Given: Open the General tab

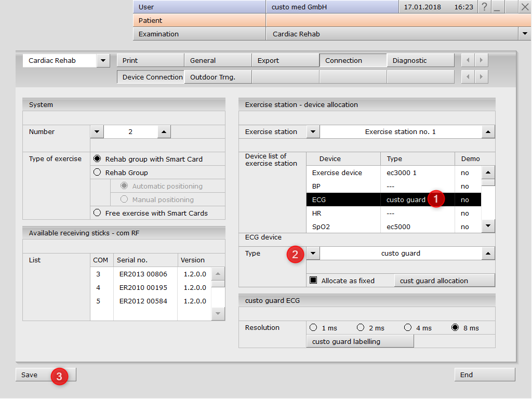Looking at the screenshot, I should pos(218,60).
